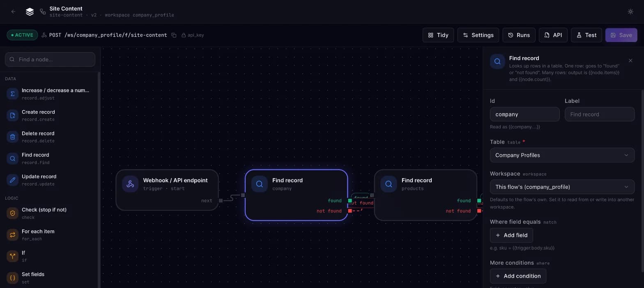Click the trigger node's next output port
Screen dimensions: 644x288
coord(221,201)
